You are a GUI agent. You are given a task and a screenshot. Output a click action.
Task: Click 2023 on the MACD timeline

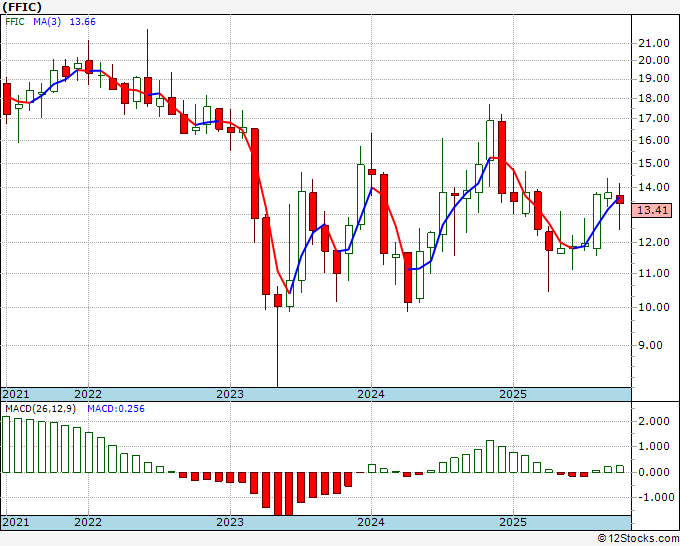point(230,522)
